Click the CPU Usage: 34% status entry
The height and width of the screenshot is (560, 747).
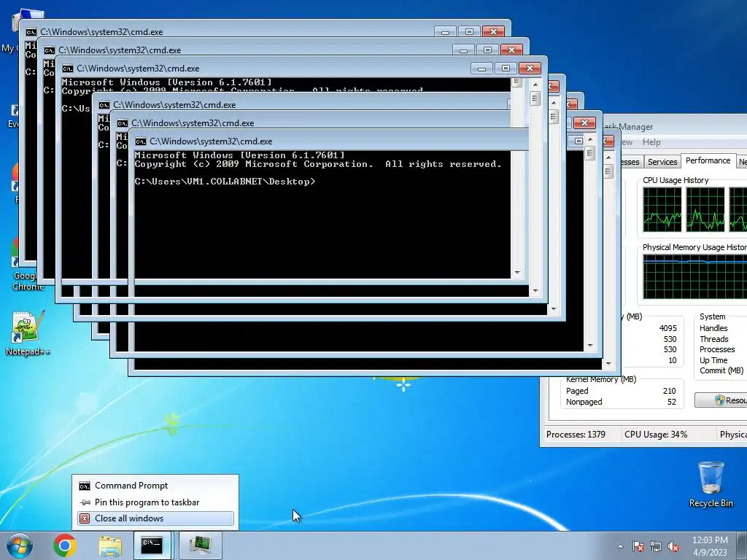[656, 435]
